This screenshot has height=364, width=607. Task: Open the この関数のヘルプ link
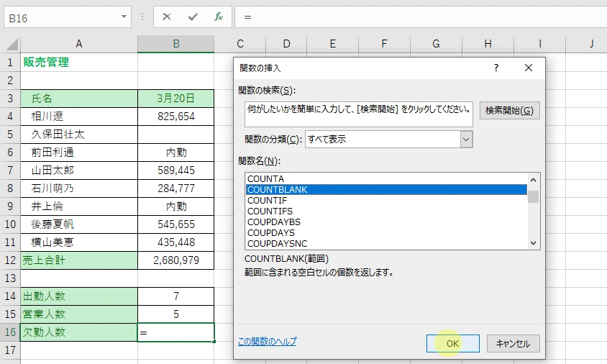point(267,342)
